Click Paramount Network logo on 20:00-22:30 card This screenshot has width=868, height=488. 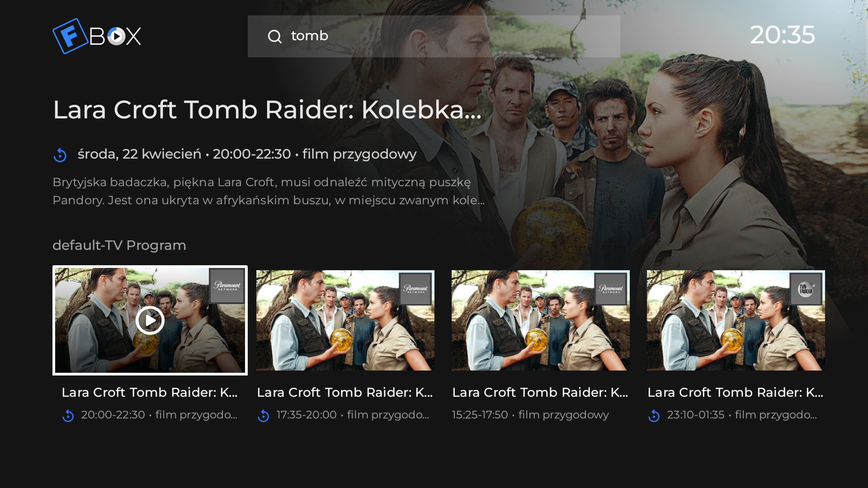[x=227, y=286]
